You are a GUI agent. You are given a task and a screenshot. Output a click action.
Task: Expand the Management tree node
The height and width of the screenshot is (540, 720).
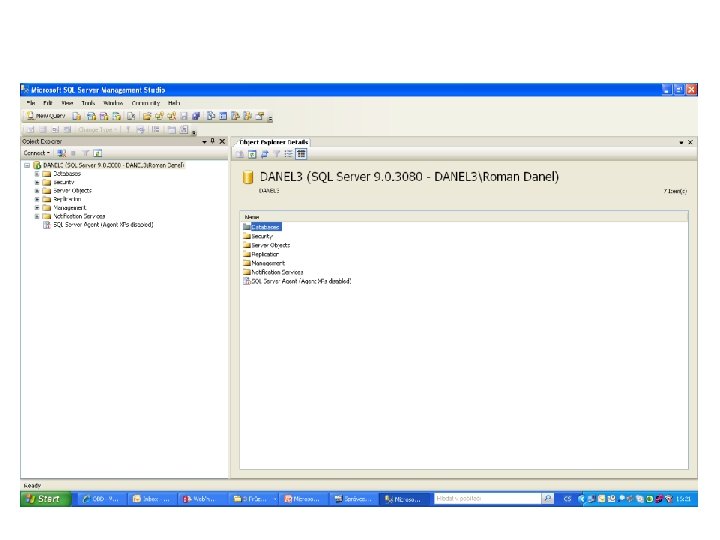[37, 208]
